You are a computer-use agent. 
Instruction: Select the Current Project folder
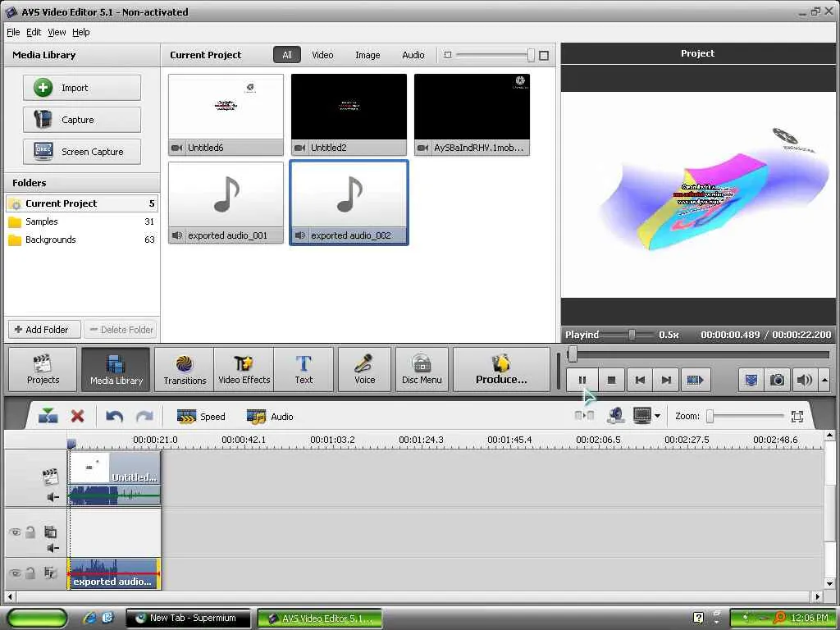pos(82,203)
